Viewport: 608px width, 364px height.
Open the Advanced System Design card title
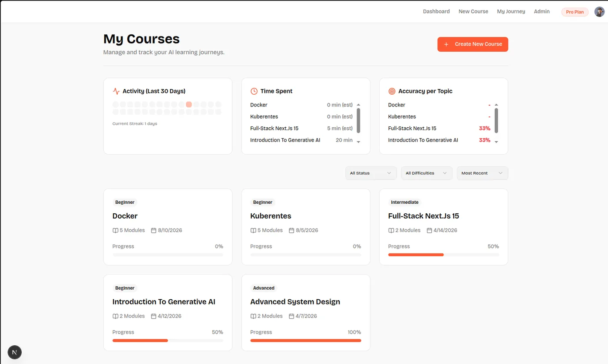295,301
